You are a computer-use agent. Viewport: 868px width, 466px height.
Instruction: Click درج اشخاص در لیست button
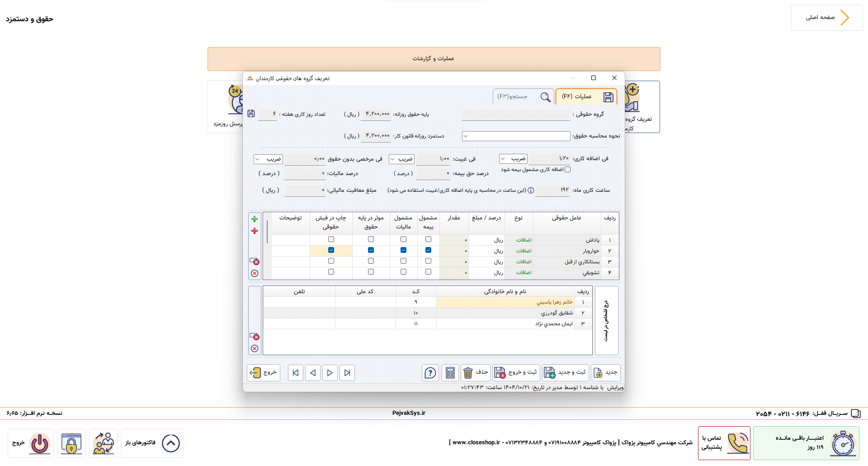pos(607,321)
